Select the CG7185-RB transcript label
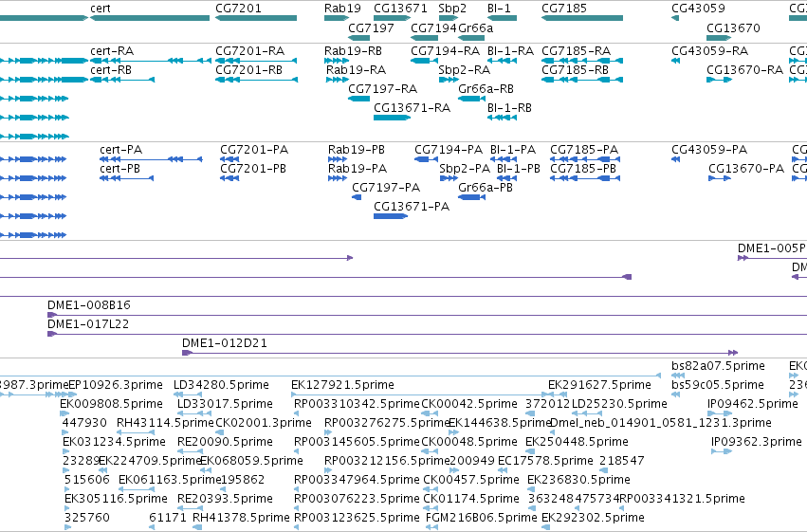 pyautogui.click(x=575, y=69)
